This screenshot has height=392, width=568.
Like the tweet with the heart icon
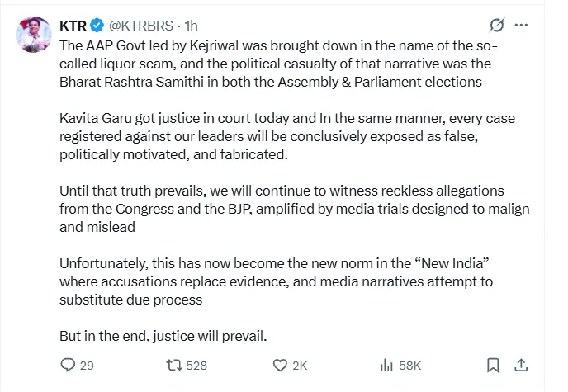pos(280,365)
